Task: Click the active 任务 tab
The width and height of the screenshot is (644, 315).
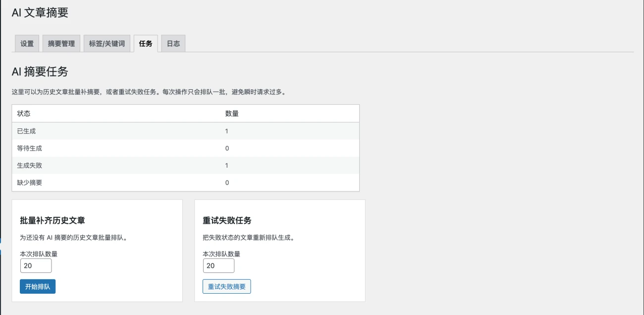Action: tap(146, 43)
